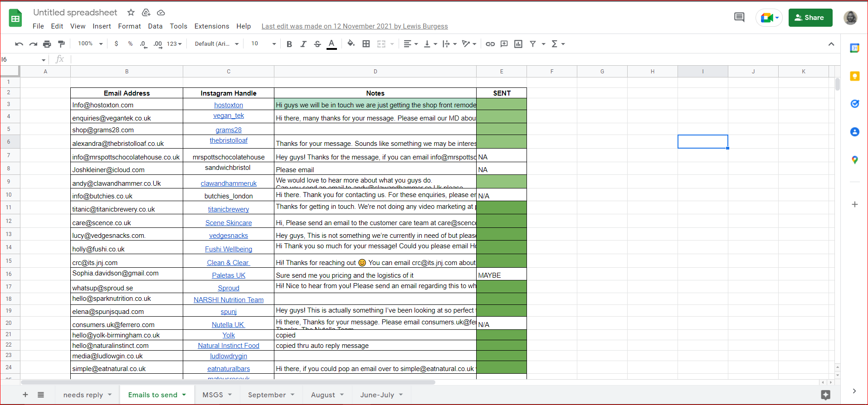868x405 pixels.
Task: Print the spreadsheet with printer icon
Action: (47, 44)
